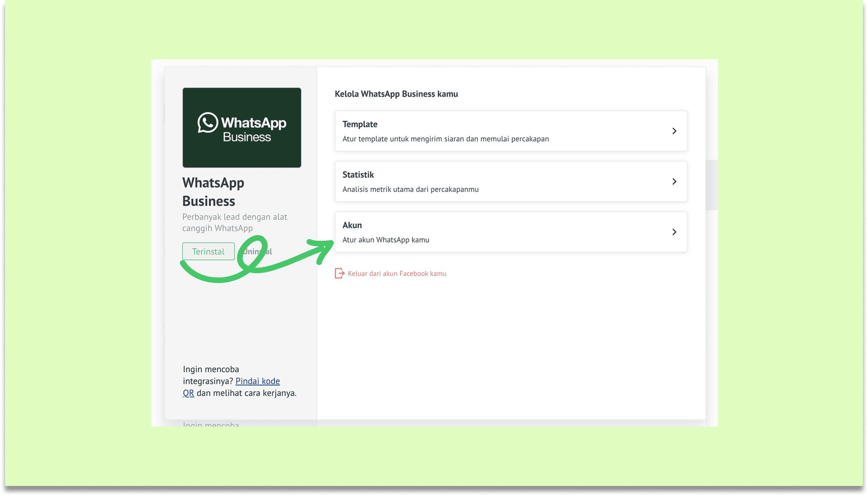
Task: Select the Statistik menu entry title
Action: tap(358, 174)
